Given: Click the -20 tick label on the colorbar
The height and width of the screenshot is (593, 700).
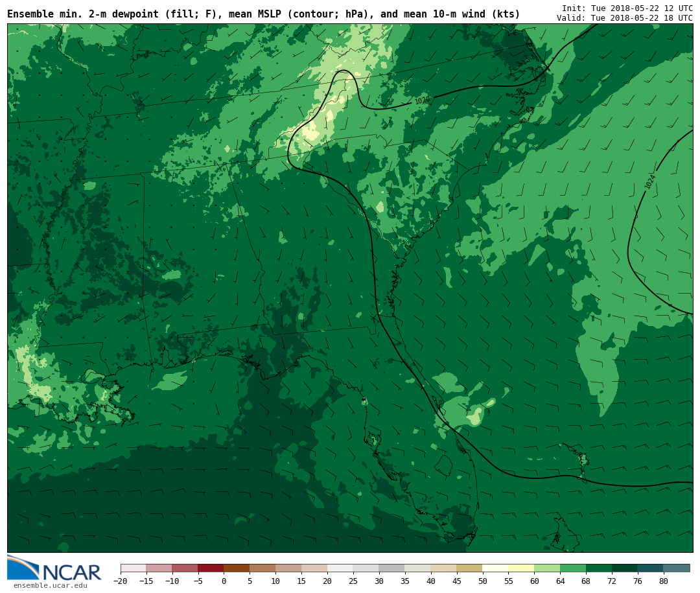Looking at the screenshot, I should (x=120, y=581).
